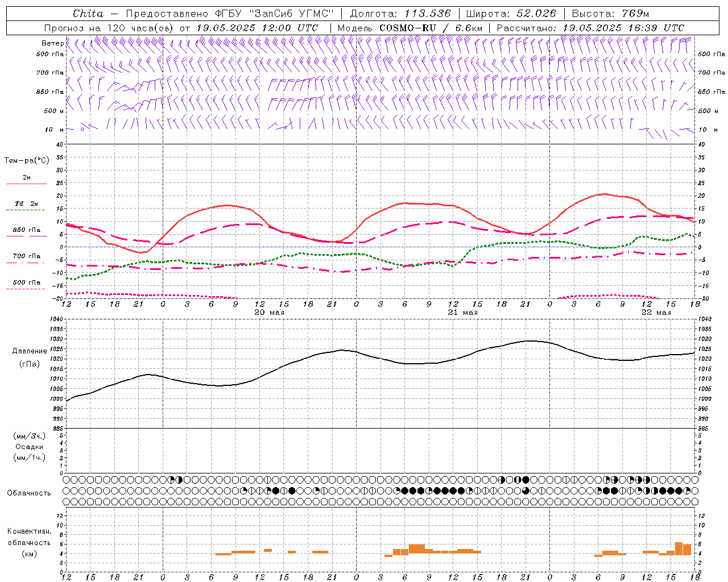Click the model name COSMO-RU / 6.6км
This screenshot has height=582, width=728.
pos(431,28)
